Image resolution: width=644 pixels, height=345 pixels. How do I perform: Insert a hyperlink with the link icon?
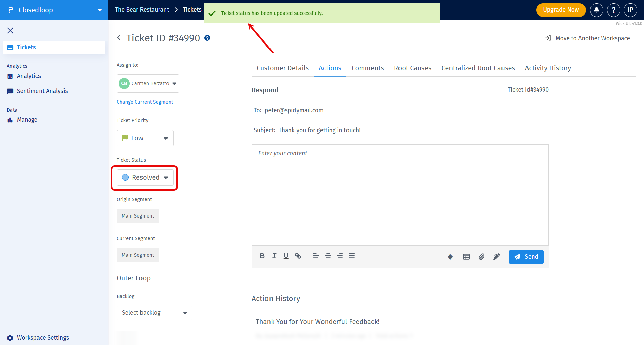pos(298,256)
